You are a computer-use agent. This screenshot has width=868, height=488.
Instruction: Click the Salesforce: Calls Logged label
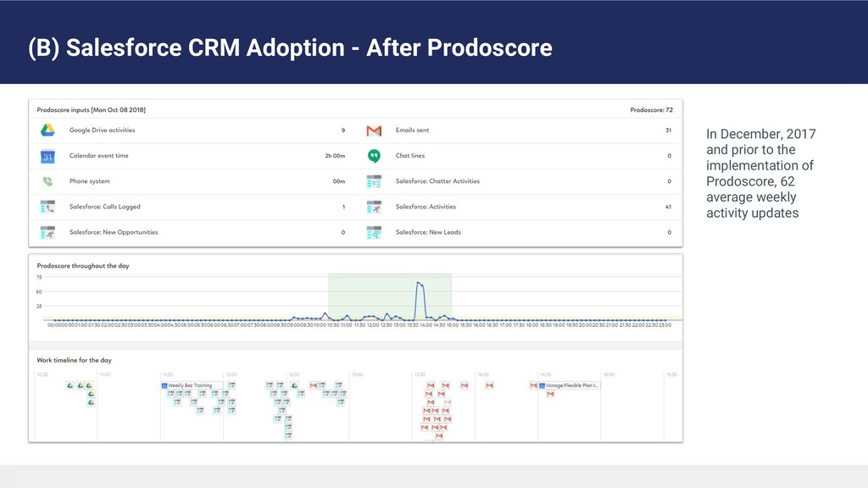(104, 207)
